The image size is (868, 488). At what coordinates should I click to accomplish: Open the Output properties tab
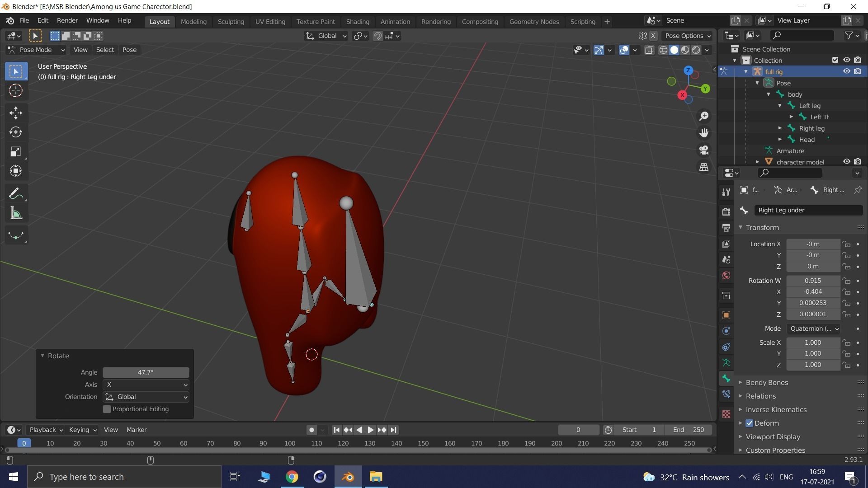(x=726, y=228)
